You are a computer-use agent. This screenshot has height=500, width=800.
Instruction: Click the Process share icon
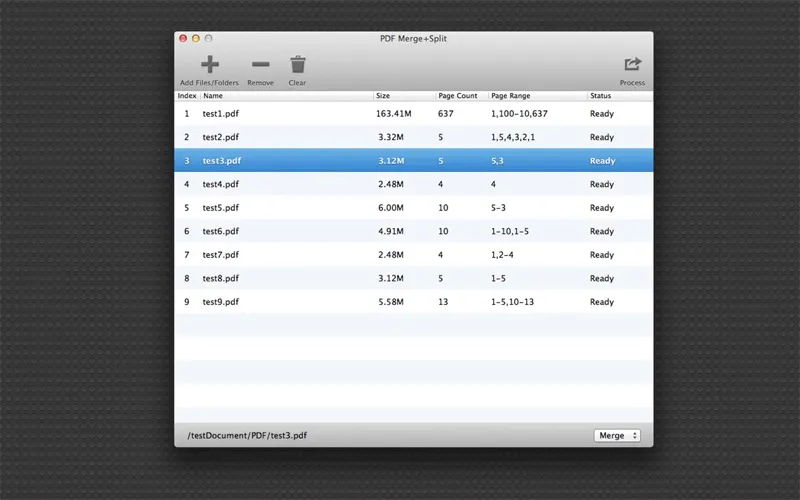pos(632,64)
